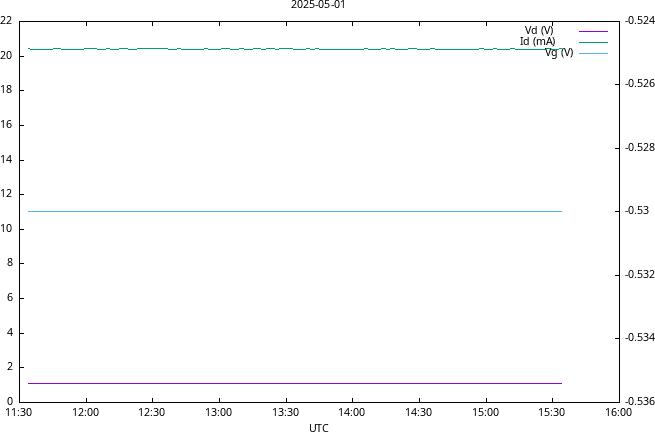The width and height of the screenshot is (655, 432).
Task: Click the 12:00 x-axis tick label
Action: coord(86,413)
